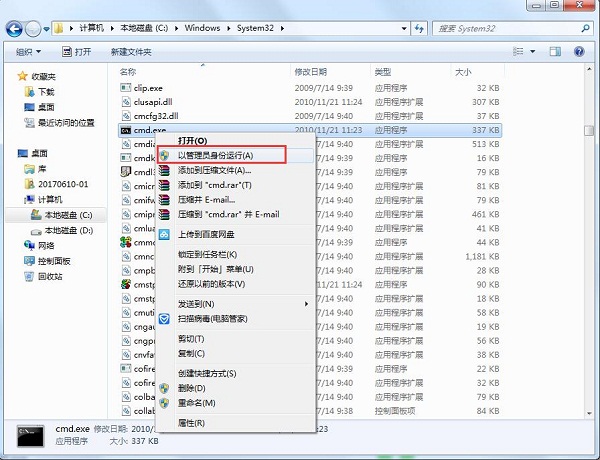This screenshot has height=460, width=600.
Task: Choose 锁定到任务栏(K) in context menu
Action: (x=235, y=254)
